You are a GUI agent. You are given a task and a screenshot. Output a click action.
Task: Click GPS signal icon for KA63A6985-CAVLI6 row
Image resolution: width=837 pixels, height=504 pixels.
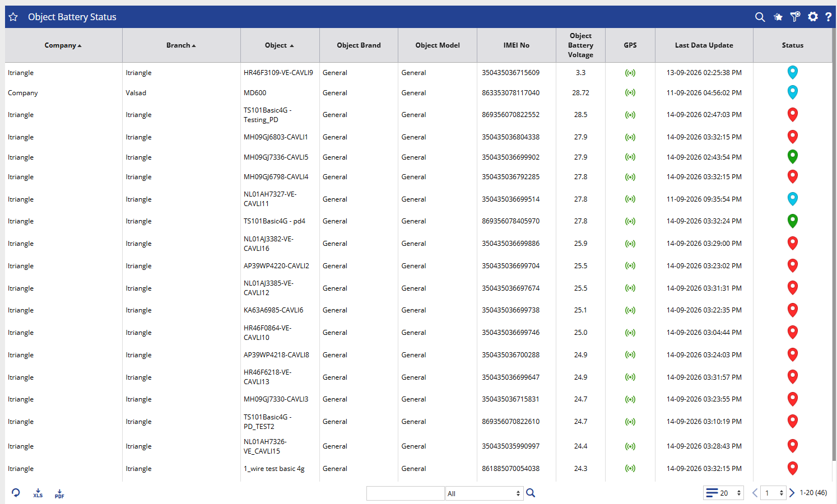[630, 310]
